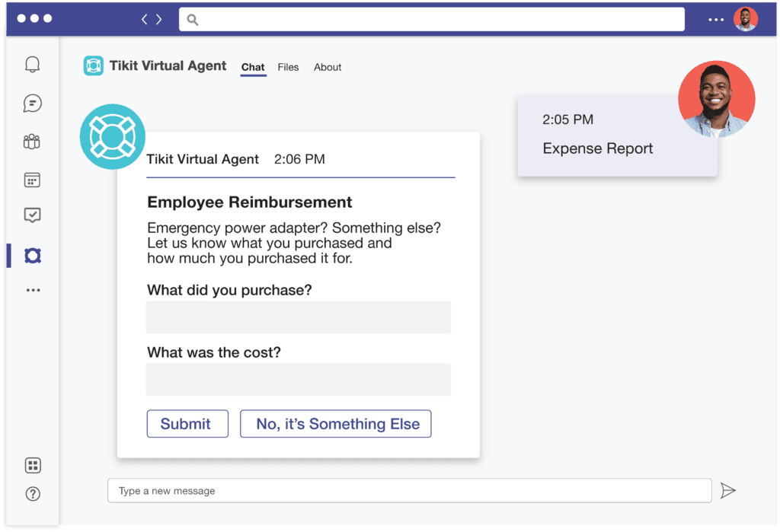780x532 pixels.
Task: Select the Tikit app icon in sidebar
Action: [x=33, y=256]
